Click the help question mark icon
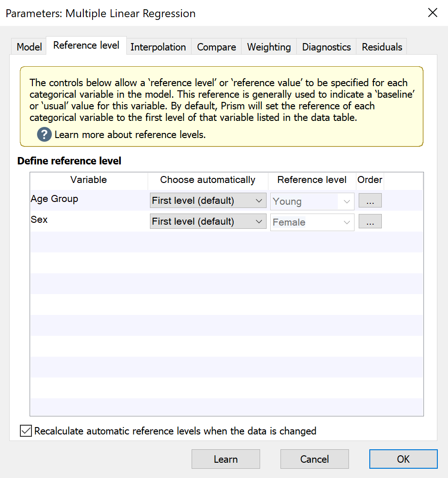 point(44,135)
